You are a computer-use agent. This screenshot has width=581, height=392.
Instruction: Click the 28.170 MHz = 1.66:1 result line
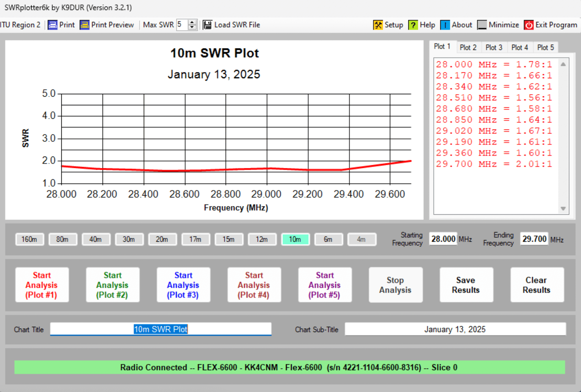point(494,75)
